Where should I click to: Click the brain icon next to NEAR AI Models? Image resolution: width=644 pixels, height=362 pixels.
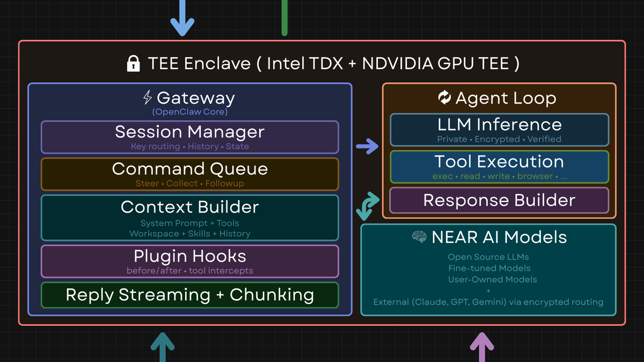419,237
